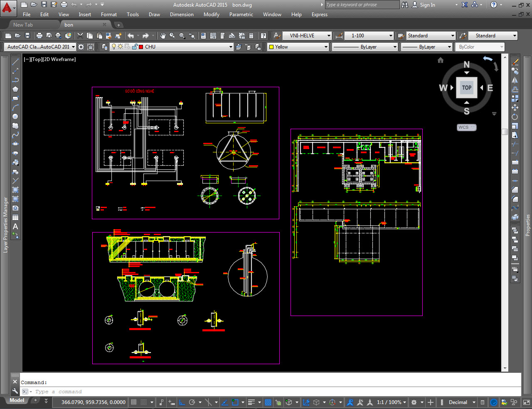
Task: Click the keyword search box
Action: coord(362,5)
